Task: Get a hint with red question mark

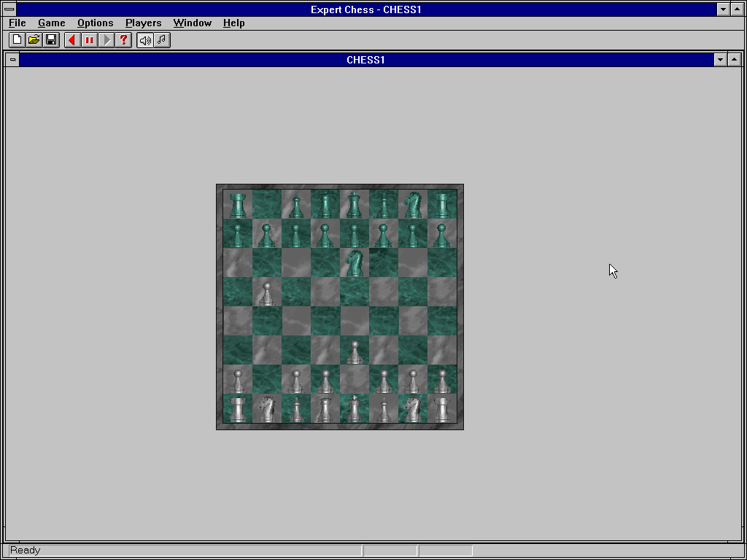Action: (124, 40)
